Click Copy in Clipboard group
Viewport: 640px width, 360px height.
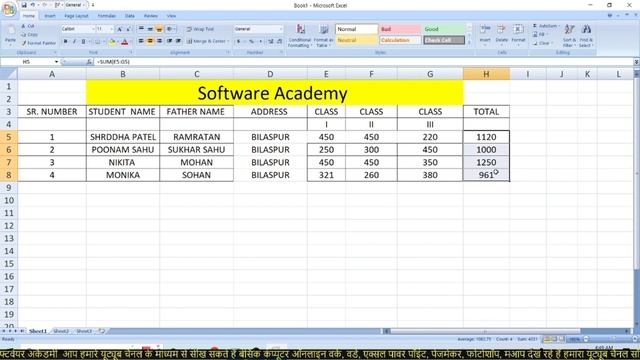click(x=29, y=35)
